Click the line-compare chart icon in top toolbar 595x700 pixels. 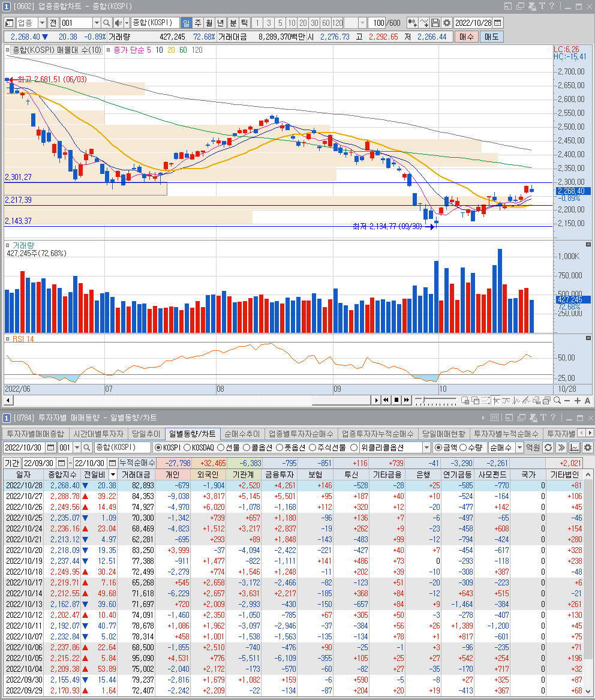[x=424, y=23]
